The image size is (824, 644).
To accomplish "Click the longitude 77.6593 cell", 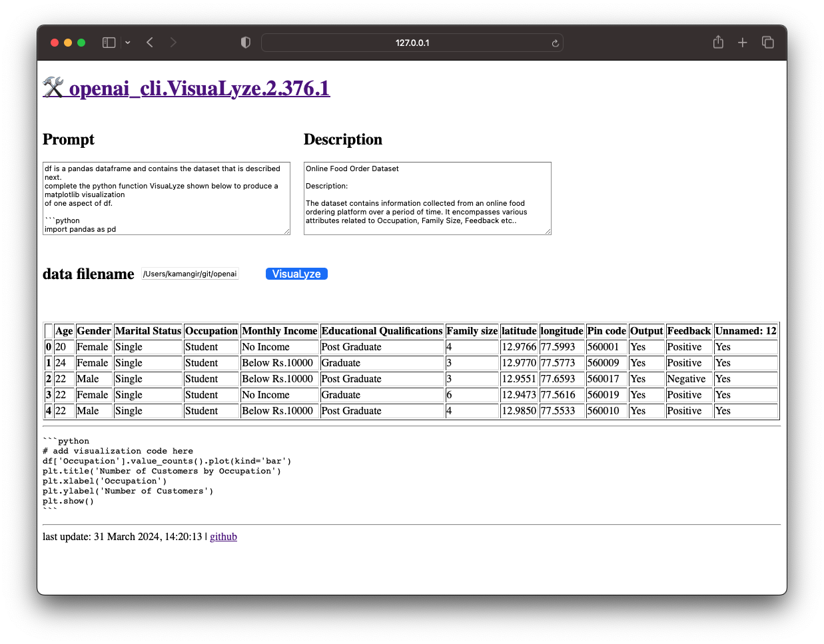I will point(562,379).
